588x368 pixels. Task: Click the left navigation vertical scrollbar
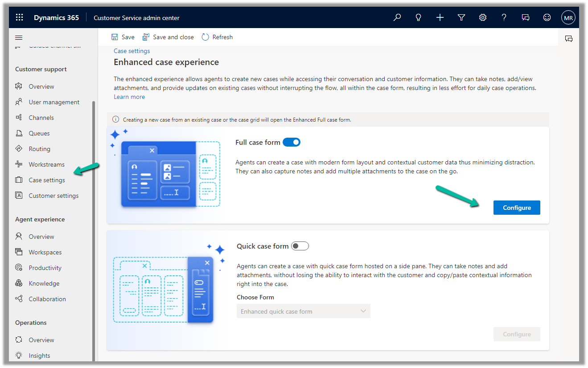click(94, 223)
